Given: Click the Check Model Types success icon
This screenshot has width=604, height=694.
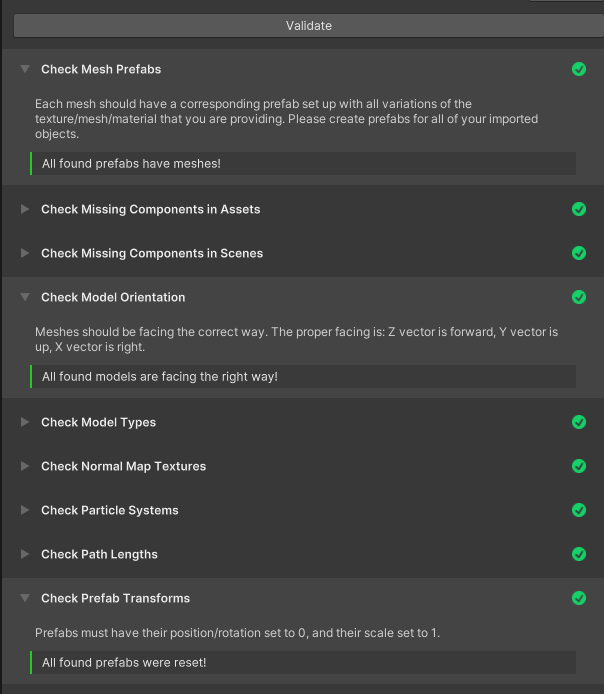Looking at the screenshot, I should coord(578,422).
